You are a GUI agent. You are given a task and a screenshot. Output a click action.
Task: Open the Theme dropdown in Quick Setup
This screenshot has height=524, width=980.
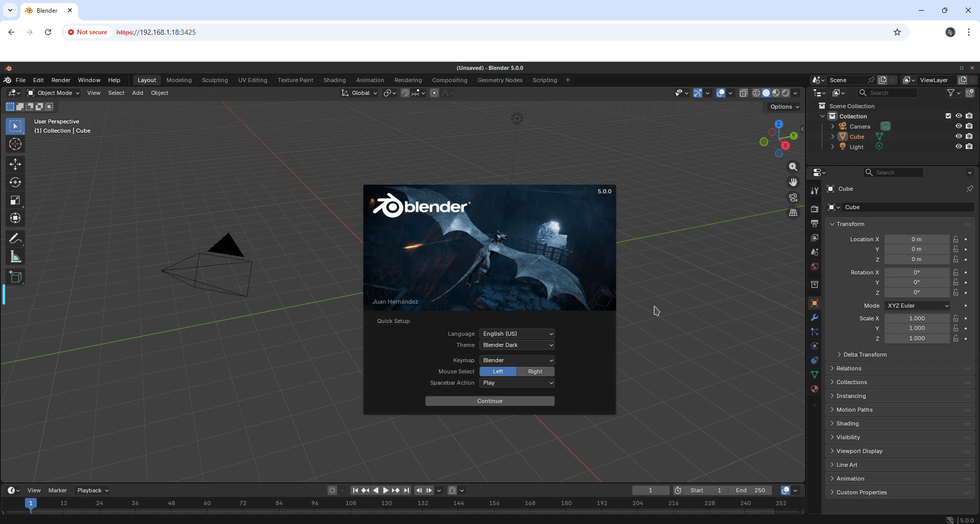[517, 345]
